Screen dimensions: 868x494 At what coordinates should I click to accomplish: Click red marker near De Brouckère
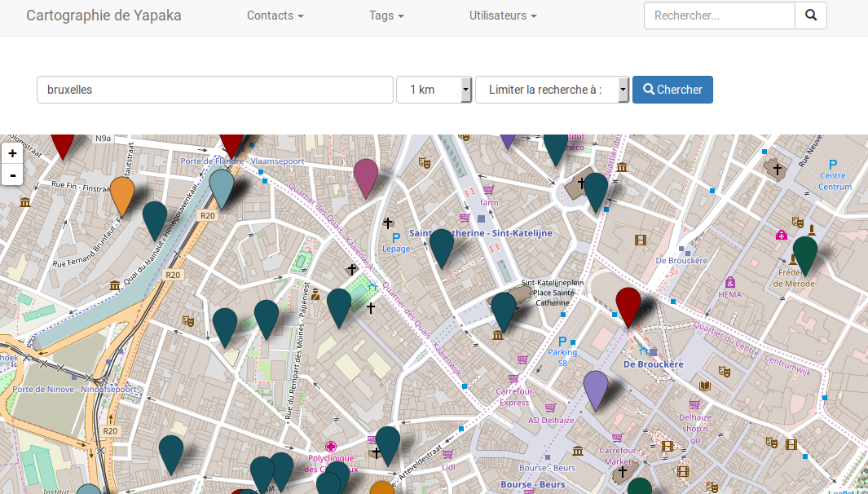[x=628, y=305]
